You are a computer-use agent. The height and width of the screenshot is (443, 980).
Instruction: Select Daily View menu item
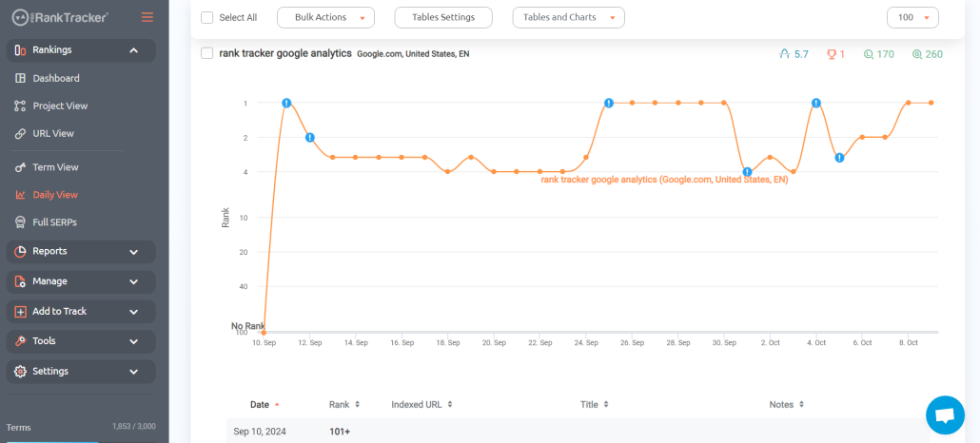pyautogui.click(x=55, y=194)
